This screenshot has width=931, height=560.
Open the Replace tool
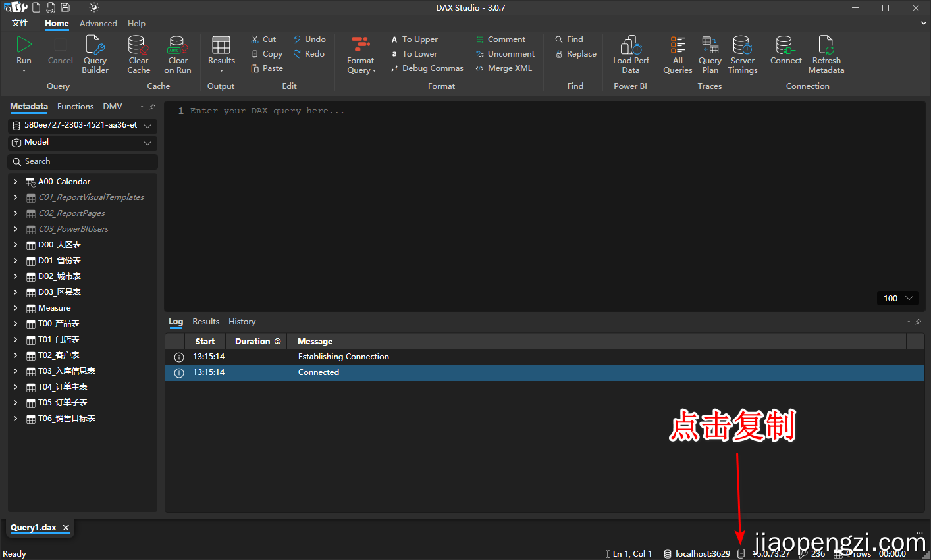575,54
